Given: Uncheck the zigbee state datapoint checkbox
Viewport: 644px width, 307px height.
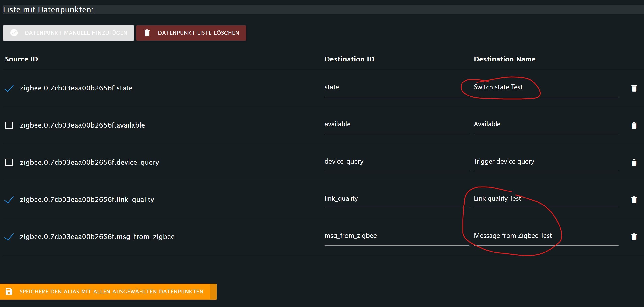Looking at the screenshot, I should [x=9, y=88].
